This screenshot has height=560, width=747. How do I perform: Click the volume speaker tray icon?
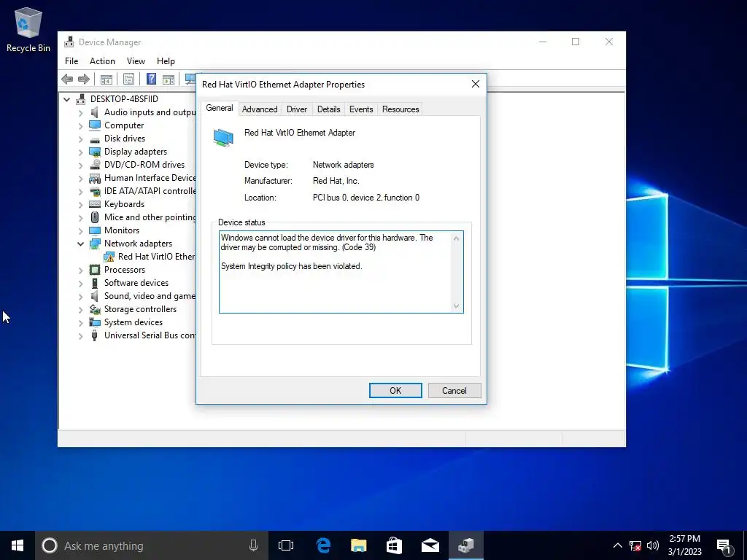coord(653,545)
